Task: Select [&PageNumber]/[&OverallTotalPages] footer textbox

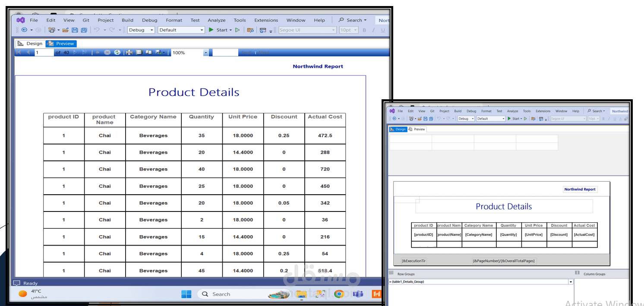Action: click(504, 261)
